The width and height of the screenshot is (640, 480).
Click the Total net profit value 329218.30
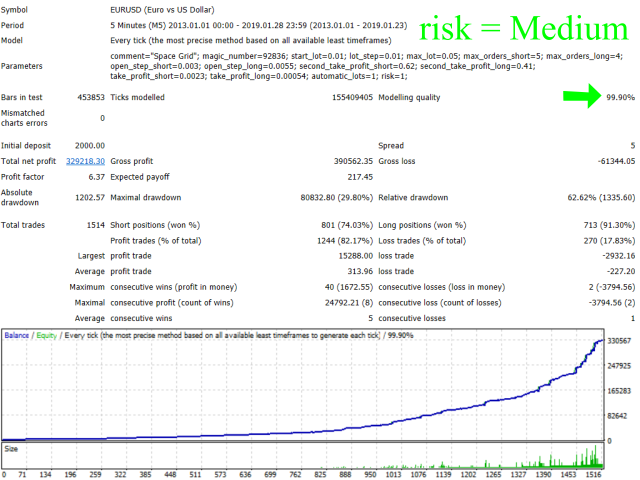[85, 161]
